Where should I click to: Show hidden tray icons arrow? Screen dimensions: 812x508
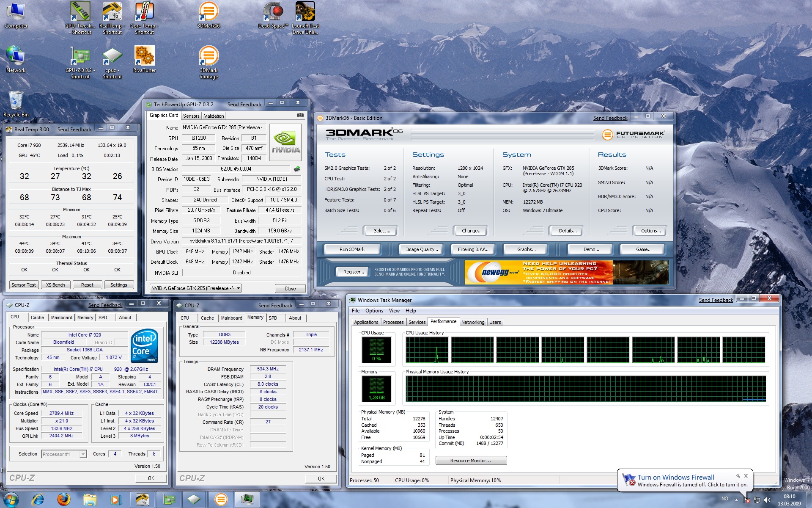tap(736, 500)
